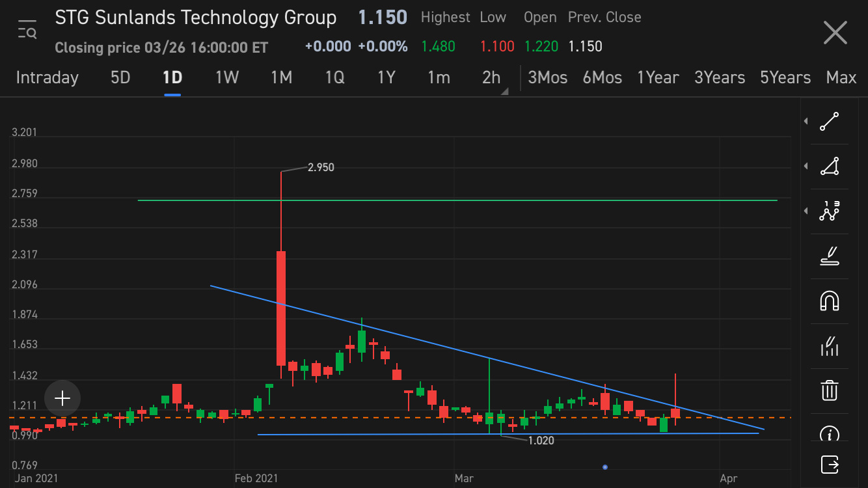Set chart range to 3Years

[x=720, y=77]
